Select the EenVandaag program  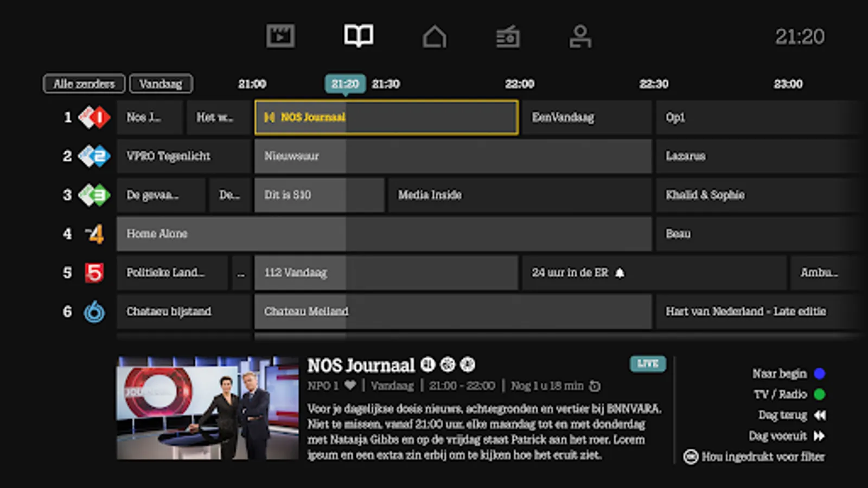[x=587, y=117]
